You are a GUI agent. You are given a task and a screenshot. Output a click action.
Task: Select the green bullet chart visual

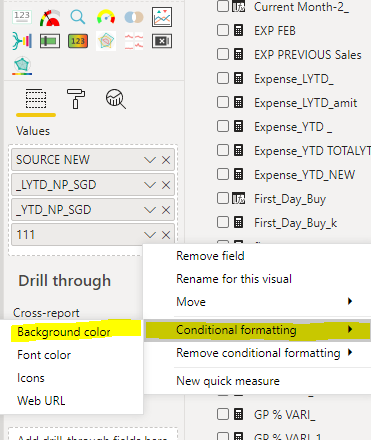[50, 41]
